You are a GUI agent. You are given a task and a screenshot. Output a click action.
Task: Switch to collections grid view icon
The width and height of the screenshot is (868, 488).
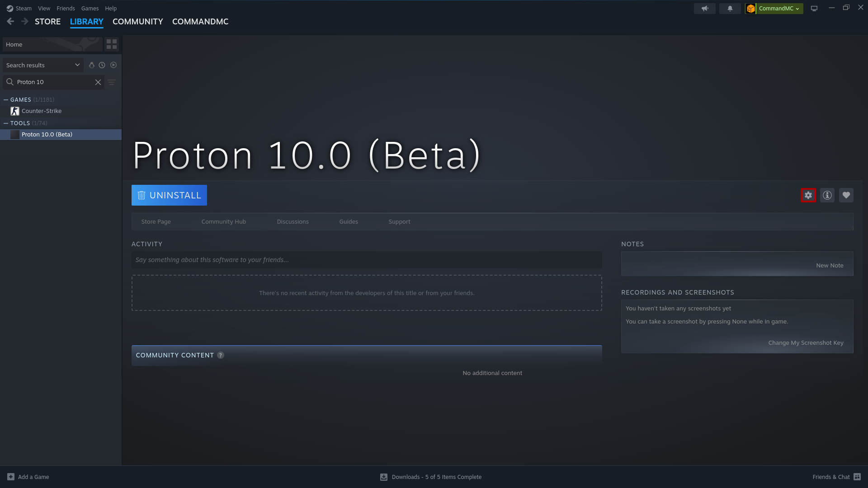(x=112, y=44)
